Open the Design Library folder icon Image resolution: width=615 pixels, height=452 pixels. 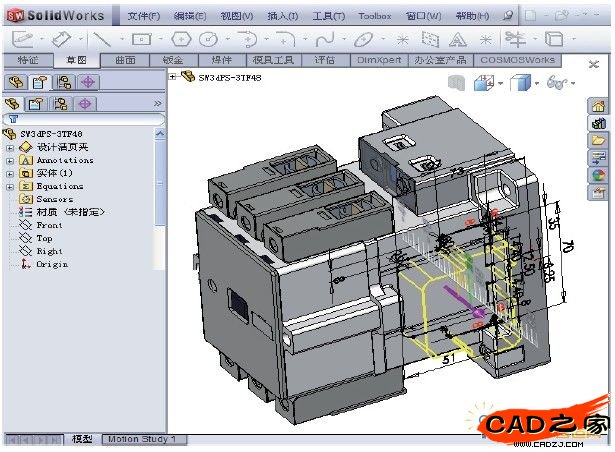pos(598,140)
